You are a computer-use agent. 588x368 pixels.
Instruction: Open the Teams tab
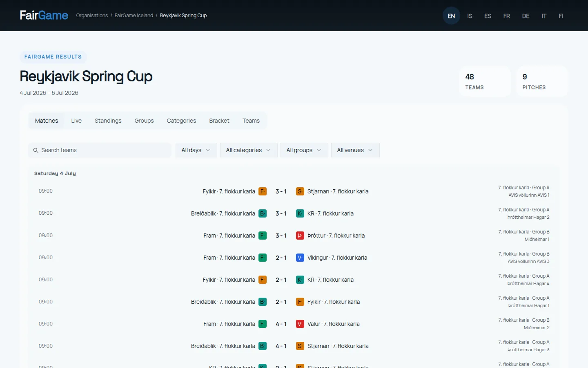point(251,121)
